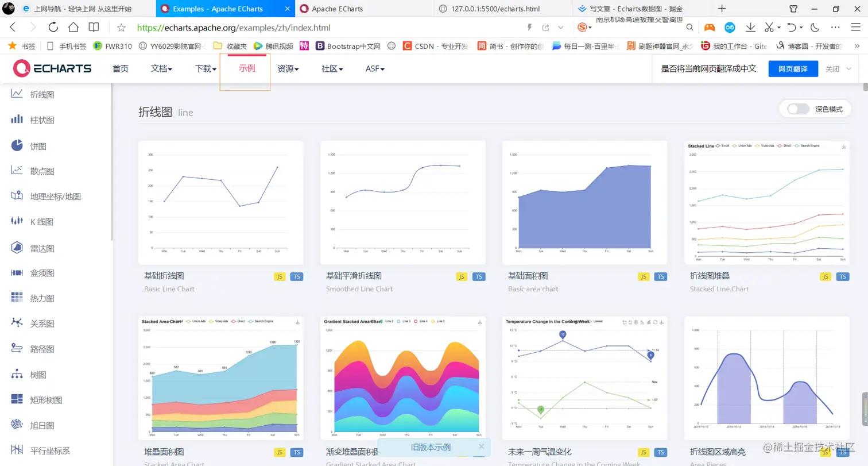
Task: Select the sunburst chart sidebar icon
Action: pyautogui.click(x=17, y=425)
